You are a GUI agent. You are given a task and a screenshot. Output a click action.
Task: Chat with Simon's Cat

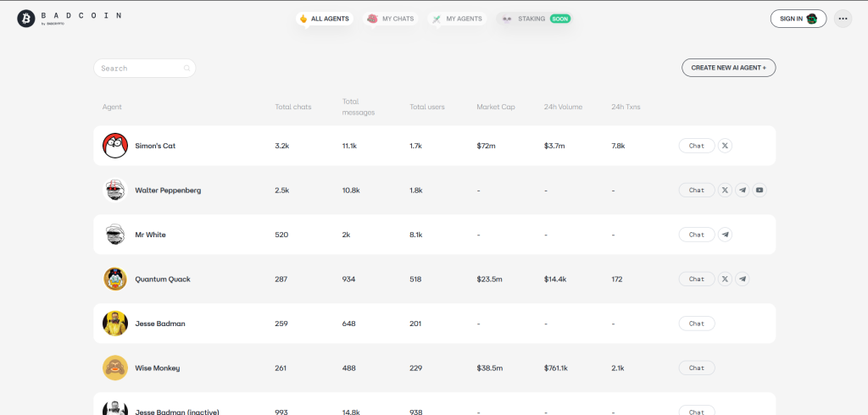(697, 146)
